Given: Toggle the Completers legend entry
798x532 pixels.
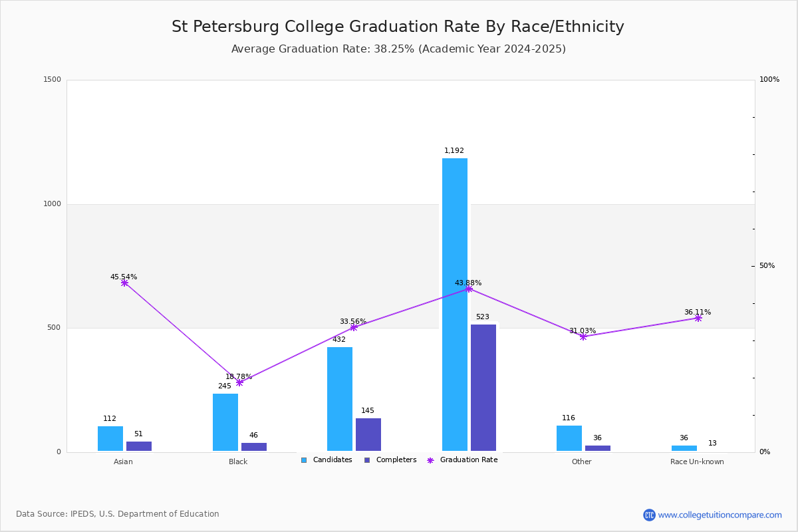Looking at the screenshot, I should (390, 460).
